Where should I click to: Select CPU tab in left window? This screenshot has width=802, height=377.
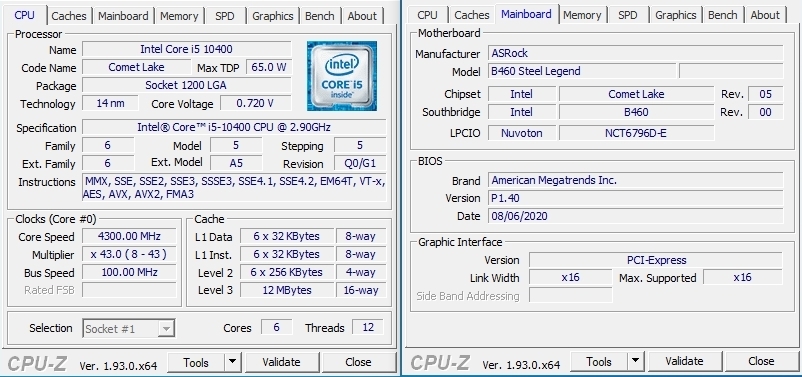(x=25, y=15)
